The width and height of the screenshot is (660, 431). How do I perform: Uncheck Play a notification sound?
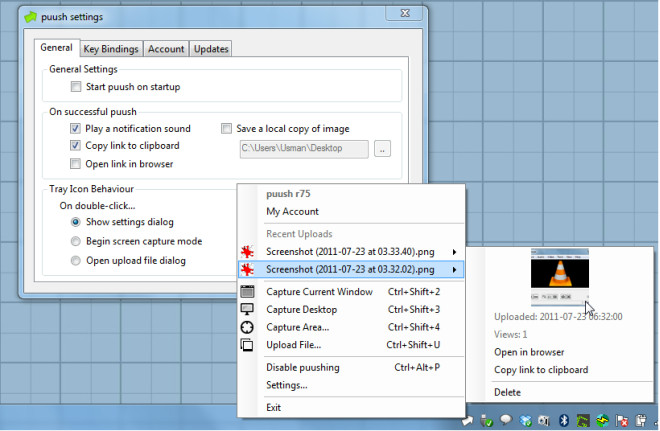[x=75, y=128]
